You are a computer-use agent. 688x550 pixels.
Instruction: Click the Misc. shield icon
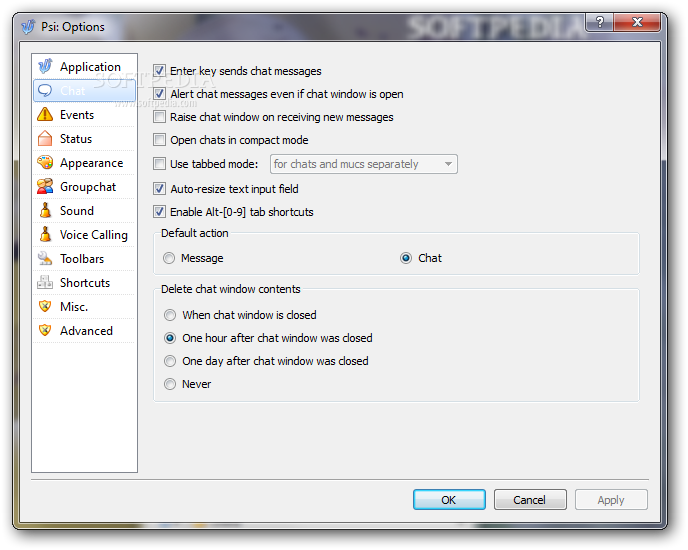(45, 306)
